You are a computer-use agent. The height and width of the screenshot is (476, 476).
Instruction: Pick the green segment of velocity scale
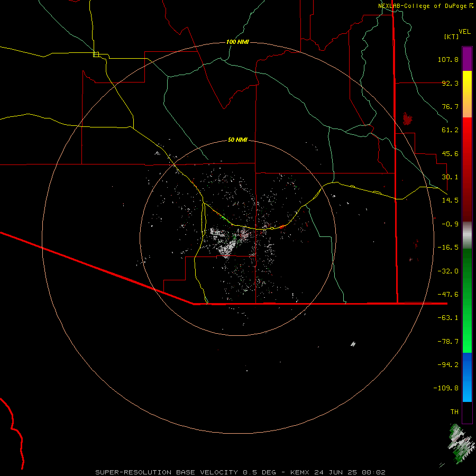point(467,300)
